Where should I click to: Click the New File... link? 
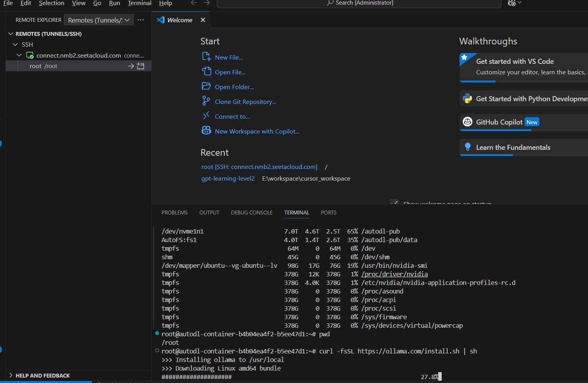click(229, 57)
